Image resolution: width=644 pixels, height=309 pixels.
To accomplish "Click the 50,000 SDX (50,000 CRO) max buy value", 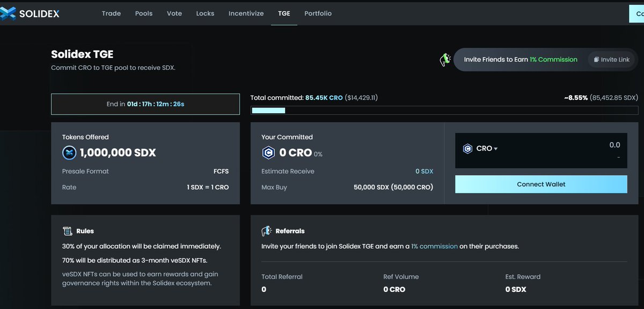I will pyautogui.click(x=393, y=187).
